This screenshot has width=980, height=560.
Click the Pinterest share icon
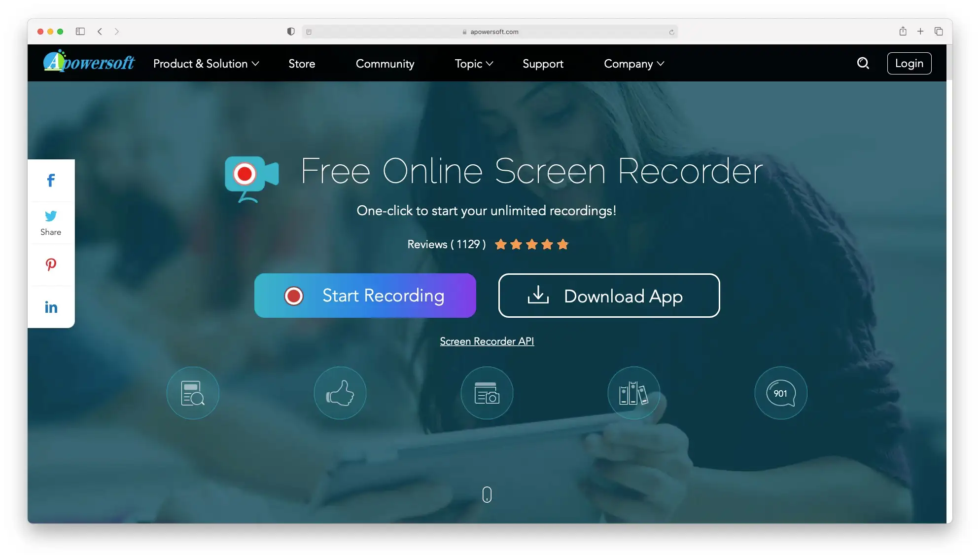click(x=50, y=264)
